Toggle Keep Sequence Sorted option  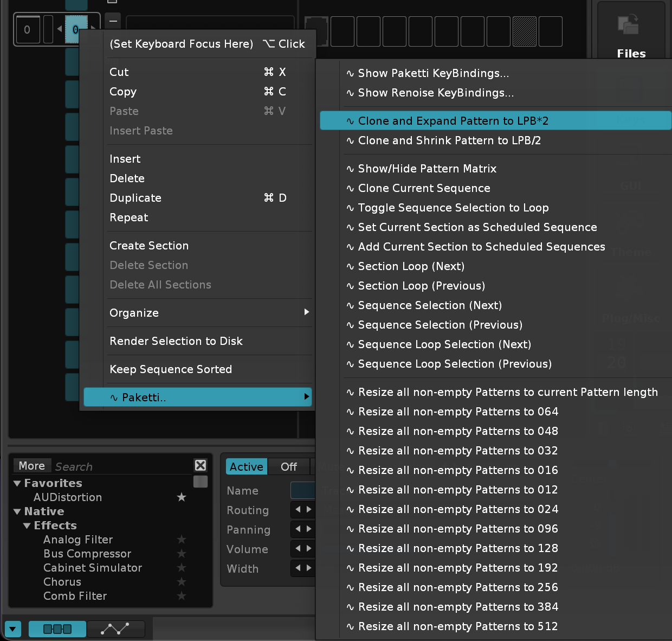coord(171,369)
